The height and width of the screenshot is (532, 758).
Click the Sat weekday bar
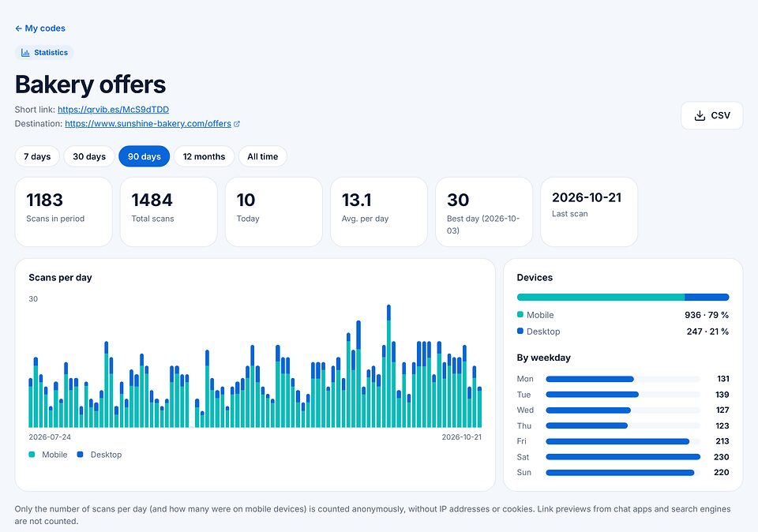tap(623, 457)
